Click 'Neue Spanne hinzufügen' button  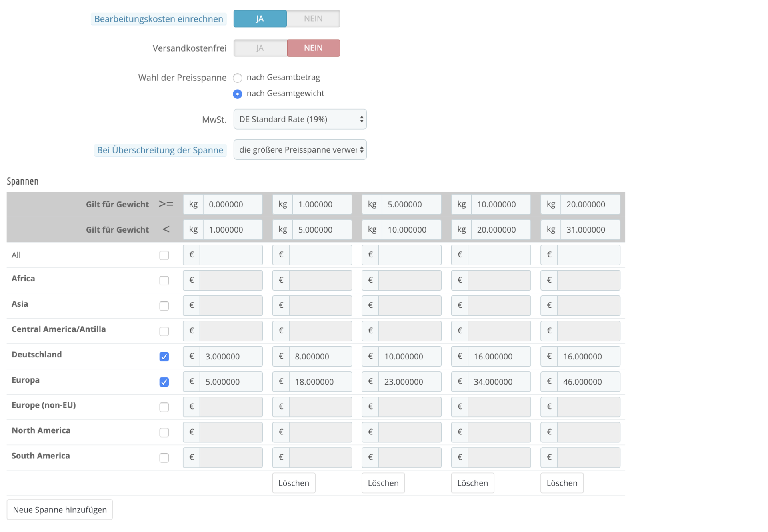[x=60, y=510]
